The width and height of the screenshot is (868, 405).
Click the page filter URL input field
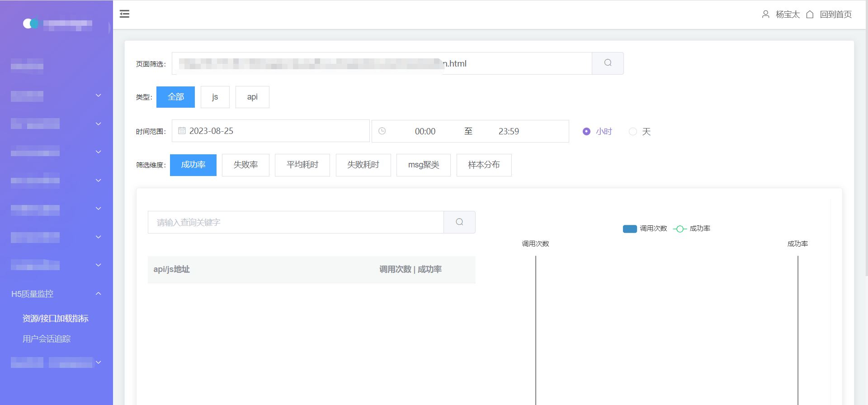[382, 63]
